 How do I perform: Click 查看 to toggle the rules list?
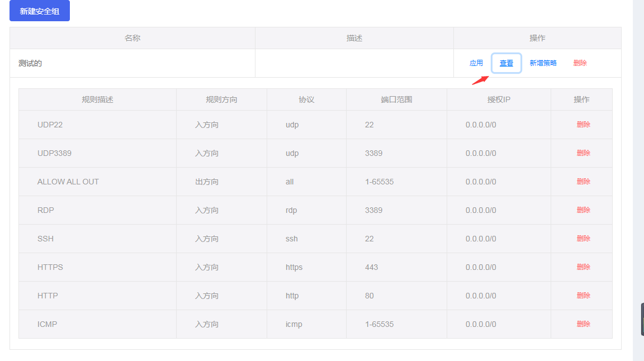[506, 63]
